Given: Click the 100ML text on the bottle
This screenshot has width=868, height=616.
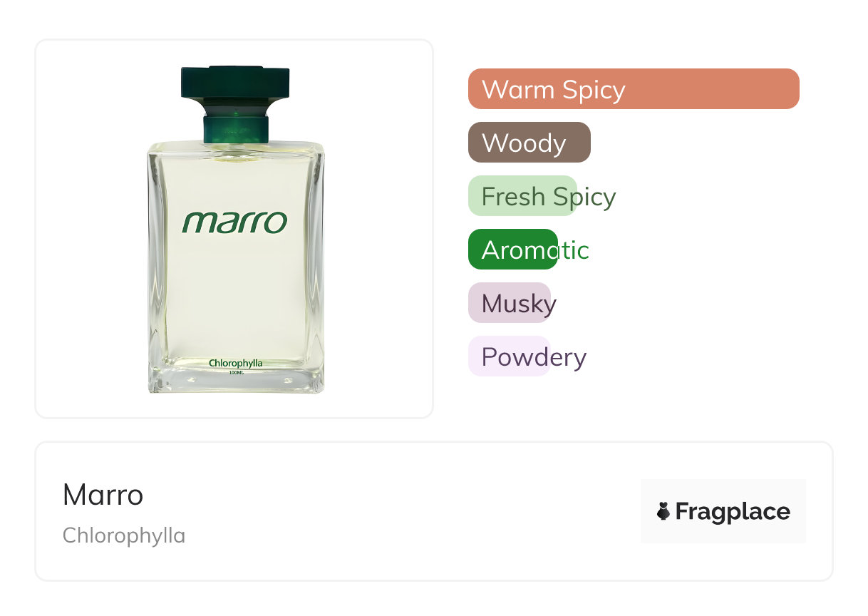Looking at the screenshot, I should pyautogui.click(x=236, y=372).
